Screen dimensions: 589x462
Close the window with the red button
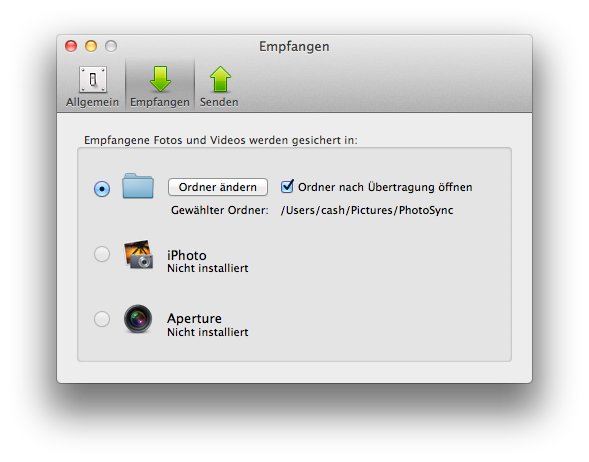[71, 46]
